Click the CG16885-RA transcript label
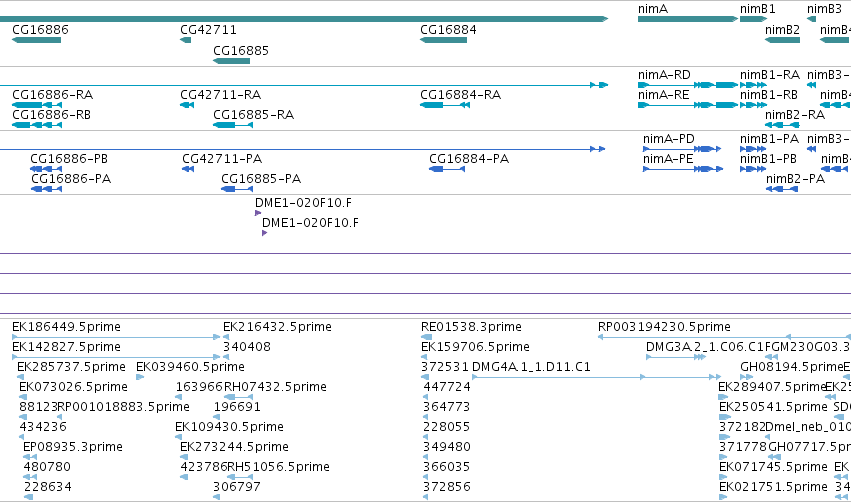851x502 pixels. [253, 115]
